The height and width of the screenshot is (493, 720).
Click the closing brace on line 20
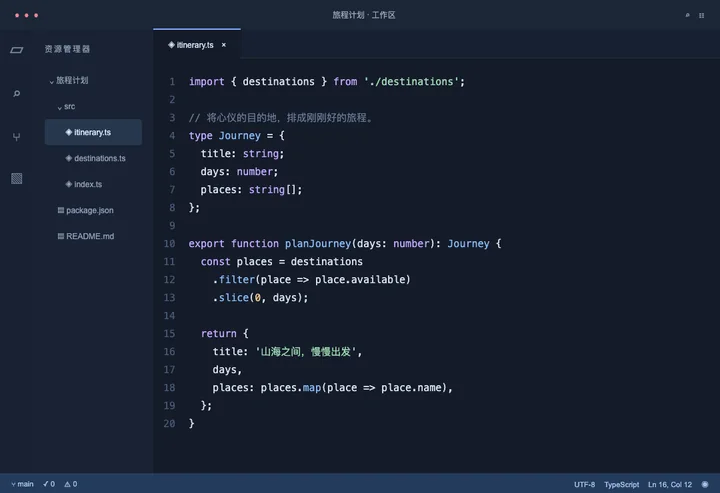(191, 424)
